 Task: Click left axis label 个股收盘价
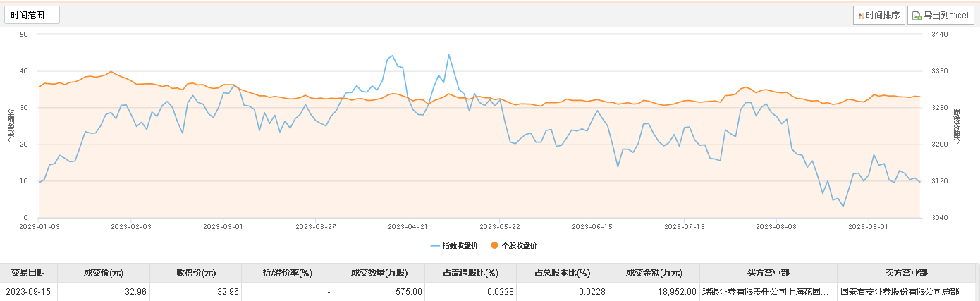[10, 126]
